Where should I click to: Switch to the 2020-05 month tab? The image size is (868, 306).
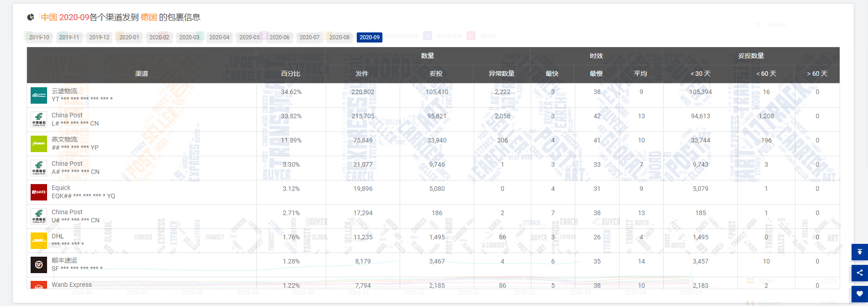point(249,37)
